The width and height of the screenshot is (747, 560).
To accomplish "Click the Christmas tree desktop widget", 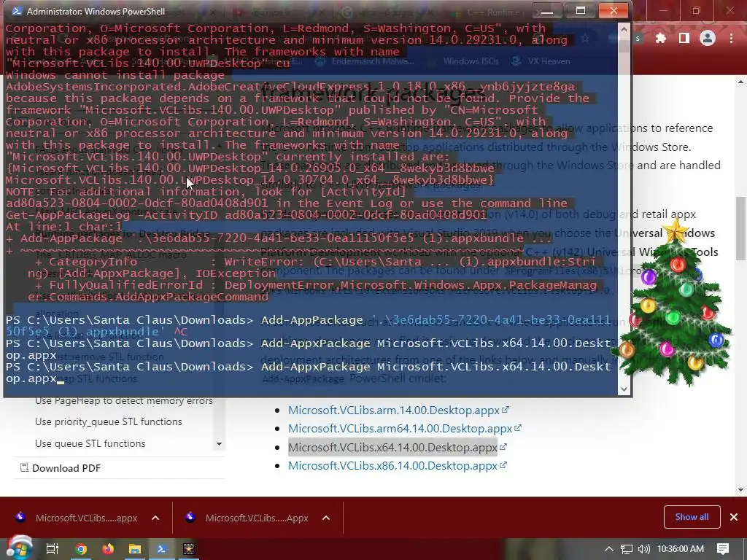I will tap(674, 302).
